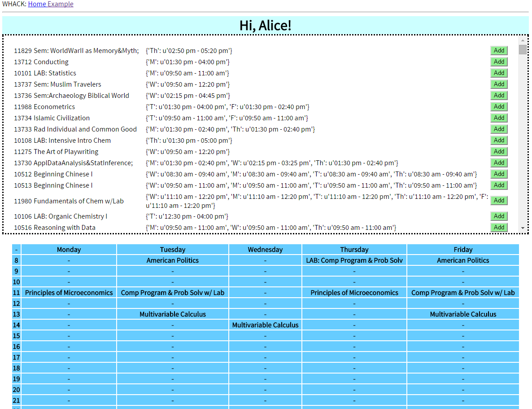
Task: Add Fundamentals of Chem w/Lab
Action: coord(499,200)
